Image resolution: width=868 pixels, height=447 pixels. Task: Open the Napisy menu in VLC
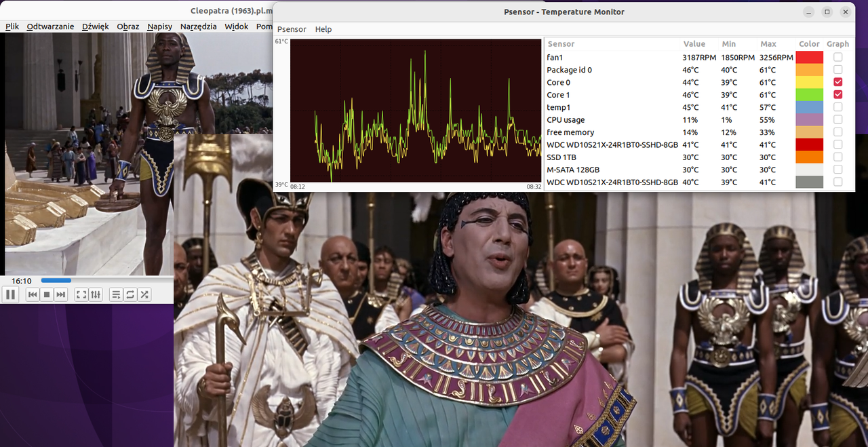point(159,26)
